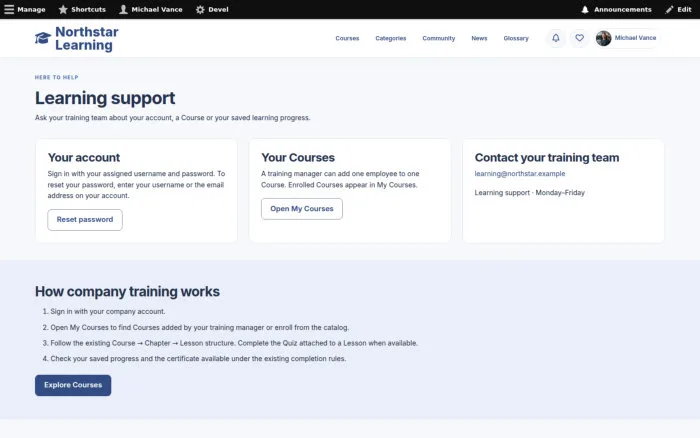Screen dimensions: 700x438
Task: Click Manage label in admin toolbar
Action: [31, 9]
